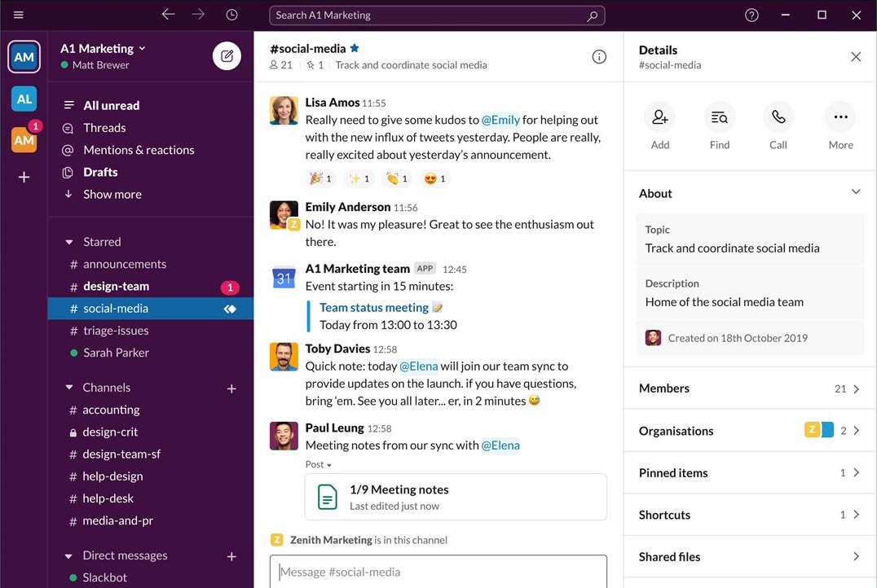This screenshot has width=877, height=588.
Task: Click the message input field for #social-media
Action: click(x=438, y=572)
